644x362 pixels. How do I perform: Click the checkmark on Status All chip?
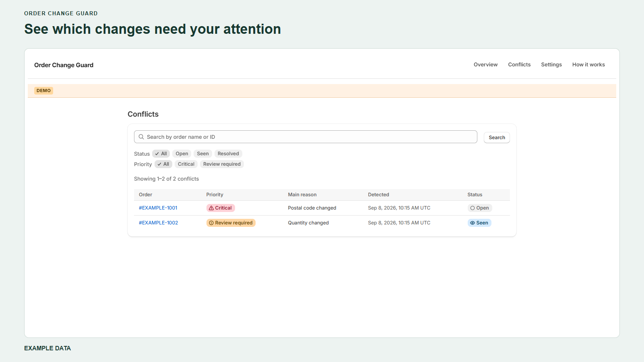pos(157,154)
